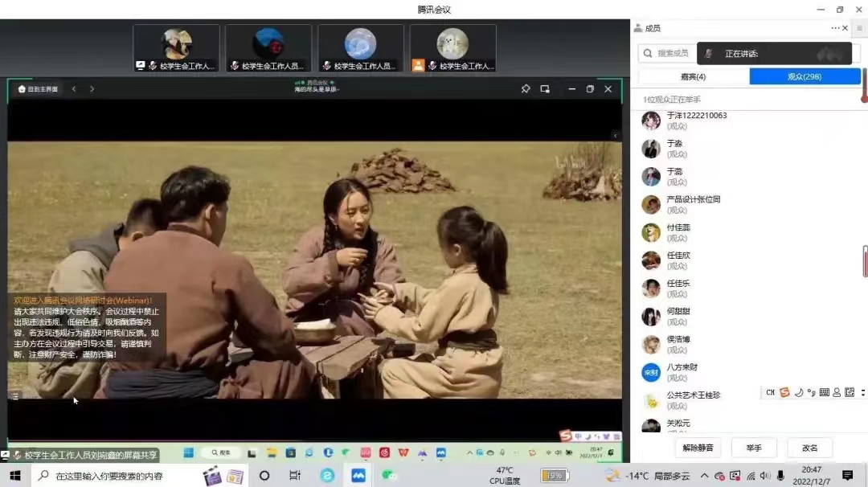Click the weather -14°C 局部多云 widget

point(649,476)
